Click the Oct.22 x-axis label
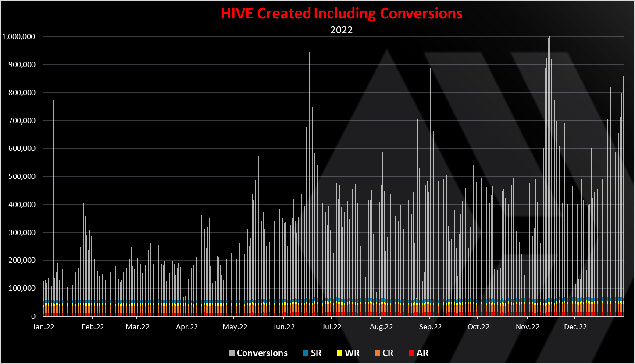Screen dimensions: 635x364 pos(478,327)
